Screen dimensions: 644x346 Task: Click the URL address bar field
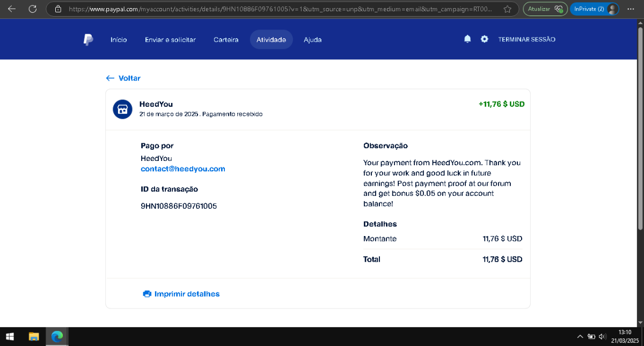tap(282, 9)
